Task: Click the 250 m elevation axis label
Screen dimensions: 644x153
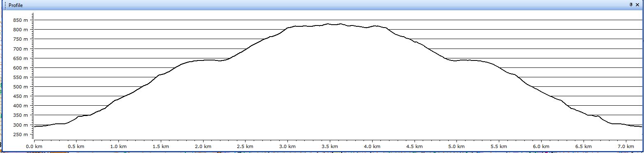Action: click(20, 134)
